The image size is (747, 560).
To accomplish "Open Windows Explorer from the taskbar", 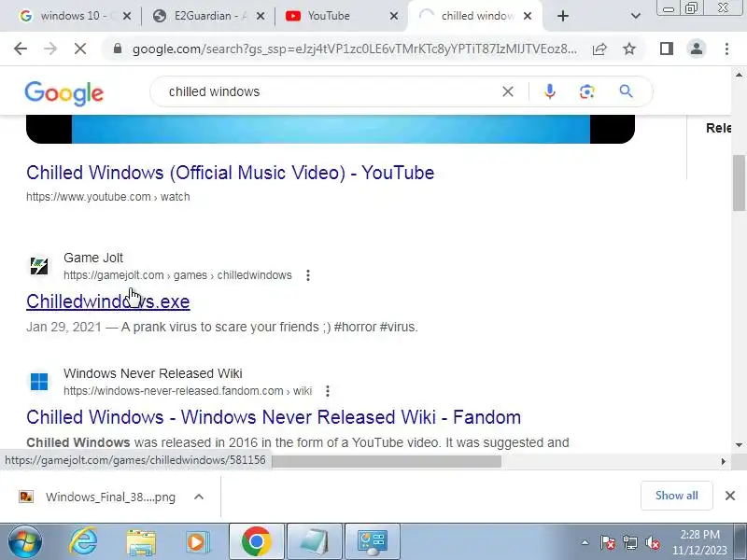I will [x=141, y=542].
